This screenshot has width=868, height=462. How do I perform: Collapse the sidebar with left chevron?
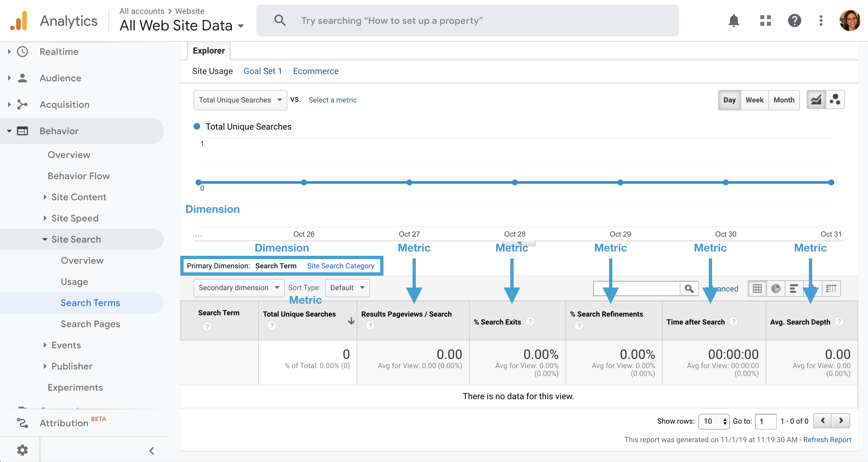(152, 450)
